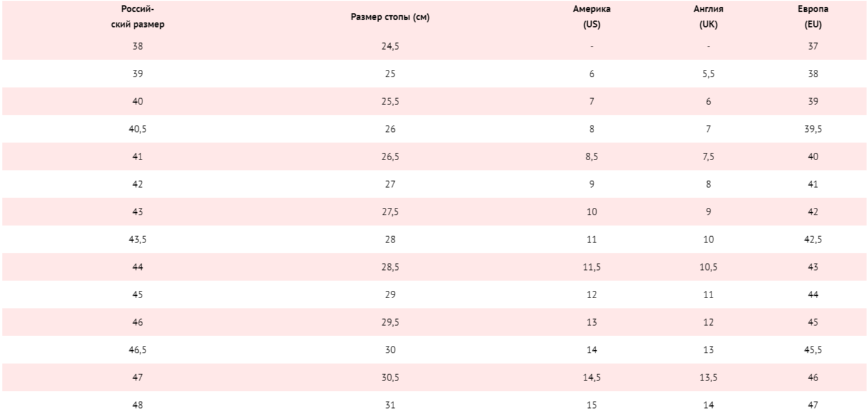868x419 pixels.
Task: Select the 'Англия (UK)' header cell
Action: 708,17
